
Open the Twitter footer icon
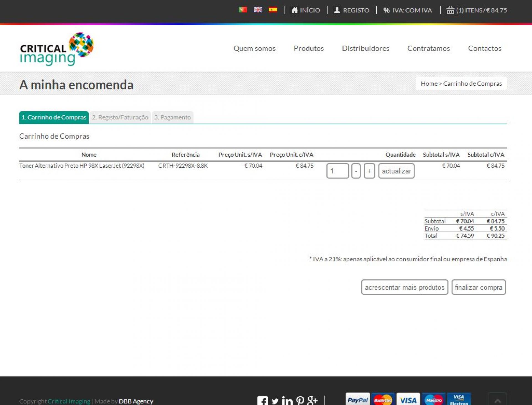275,401
